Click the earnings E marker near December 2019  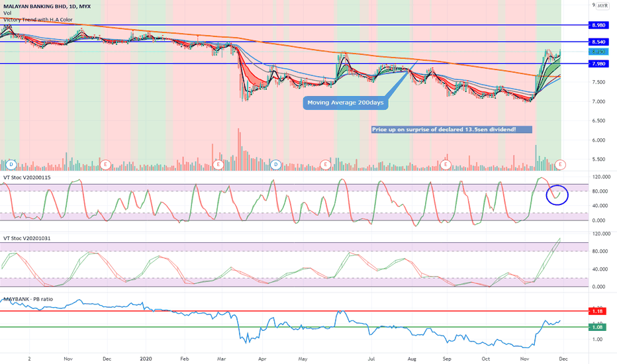[x=105, y=165]
